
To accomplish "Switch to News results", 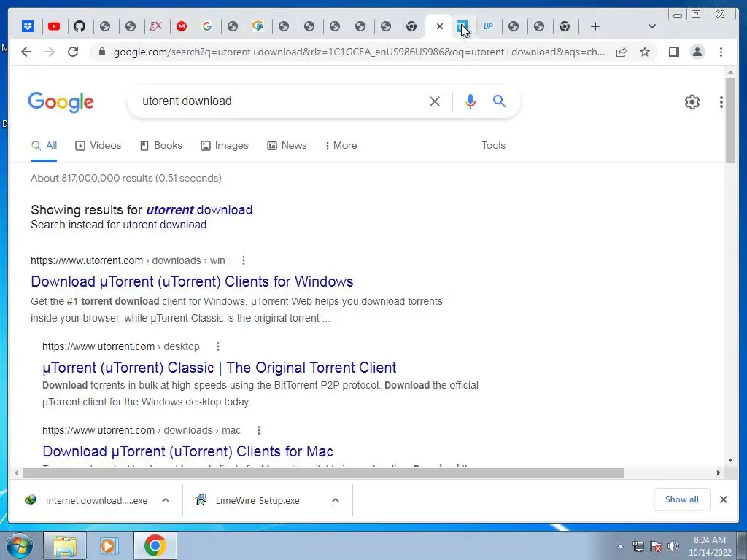I will click(x=287, y=146).
